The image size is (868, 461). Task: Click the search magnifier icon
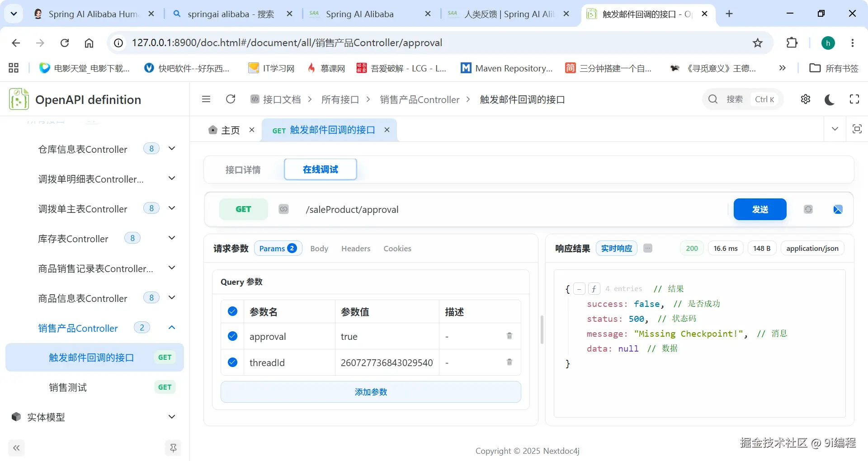click(713, 99)
